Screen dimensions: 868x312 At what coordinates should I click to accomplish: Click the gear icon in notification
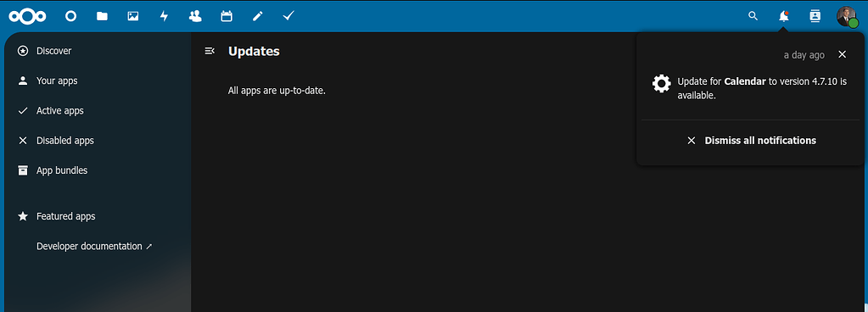click(662, 84)
